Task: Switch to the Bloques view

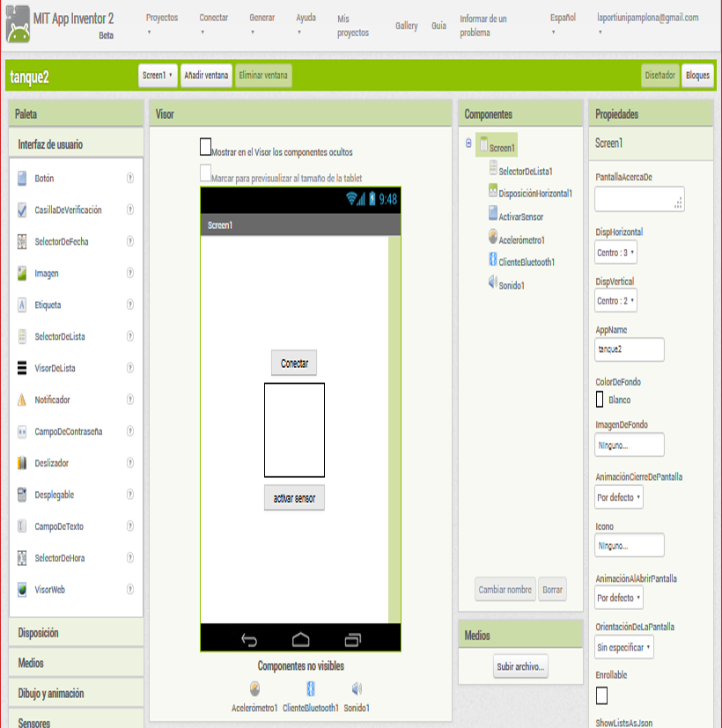Action: coord(697,76)
